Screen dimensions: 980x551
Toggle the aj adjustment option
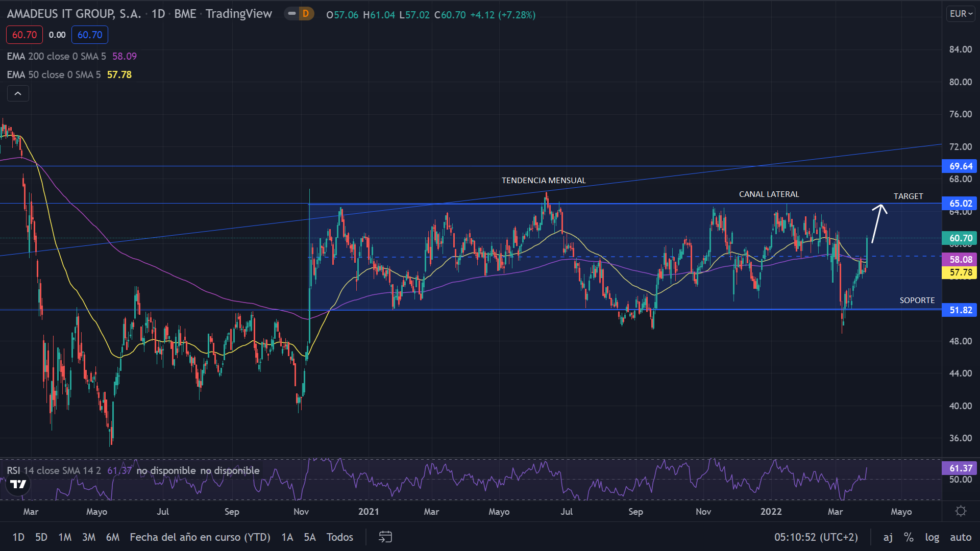click(888, 537)
